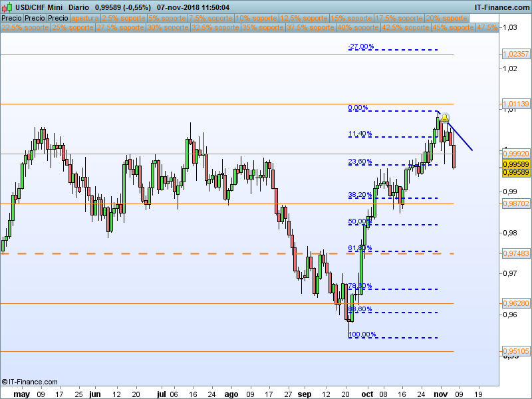Click the 'may' month label on time axis
The height and width of the screenshot is (399, 532).
22,394
